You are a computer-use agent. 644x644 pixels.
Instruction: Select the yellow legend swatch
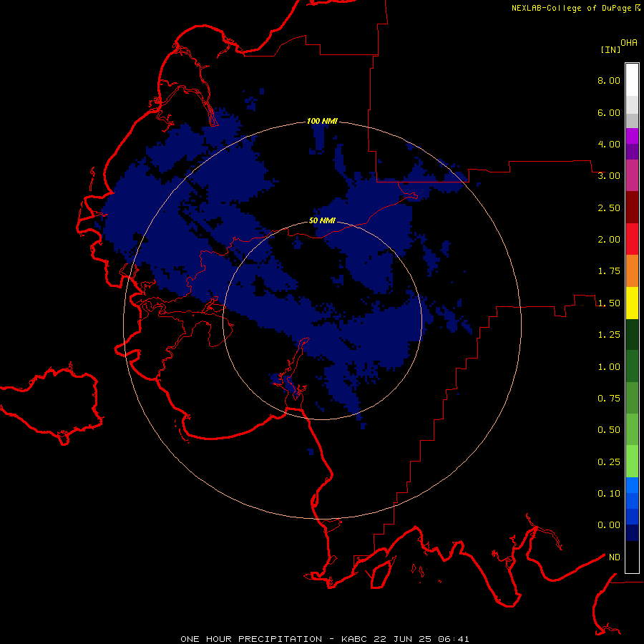(632, 303)
